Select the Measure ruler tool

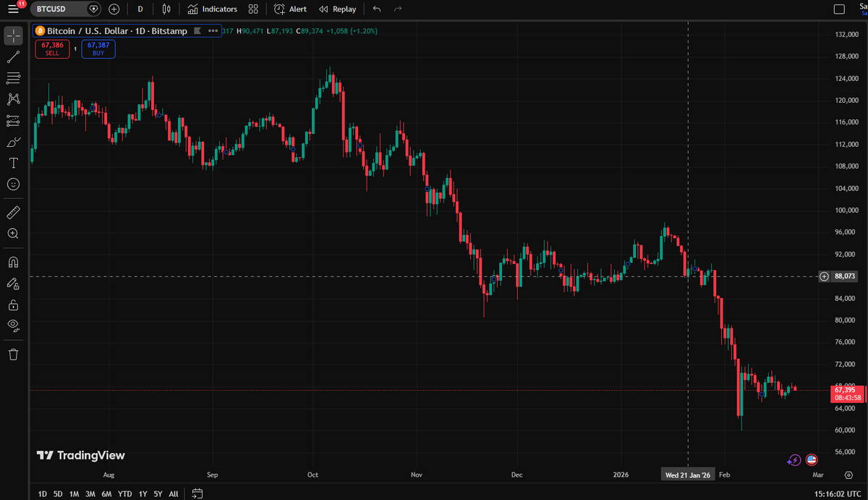pyautogui.click(x=12, y=212)
